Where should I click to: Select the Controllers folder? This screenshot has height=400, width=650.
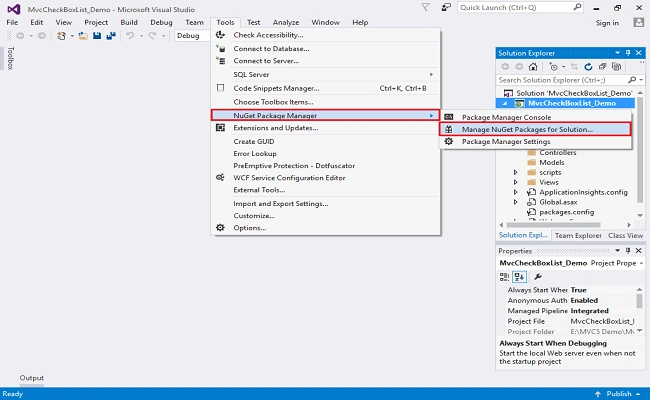coord(558,153)
